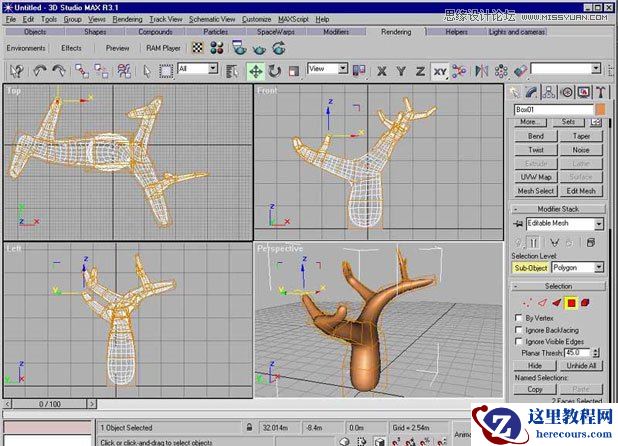Click the Array tool icon

click(501, 71)
